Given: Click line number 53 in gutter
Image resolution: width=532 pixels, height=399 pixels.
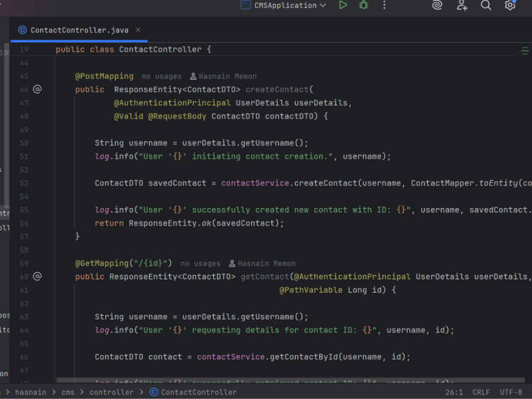Looking at the screenshot, I should coord(24,183).
